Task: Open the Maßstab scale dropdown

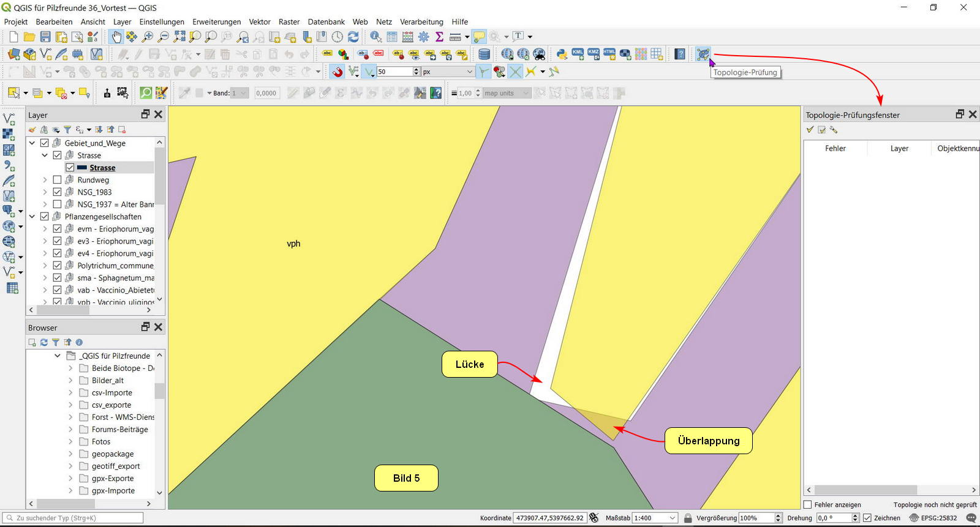Action: [x=672, y=518]
